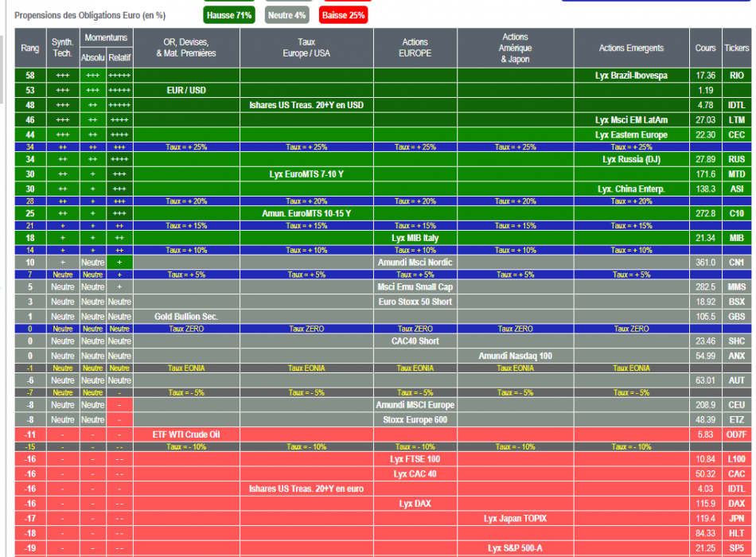The image size is (756, 557).
Task: Select Amundi MSCI Europe cell
Action: [415, 405]
